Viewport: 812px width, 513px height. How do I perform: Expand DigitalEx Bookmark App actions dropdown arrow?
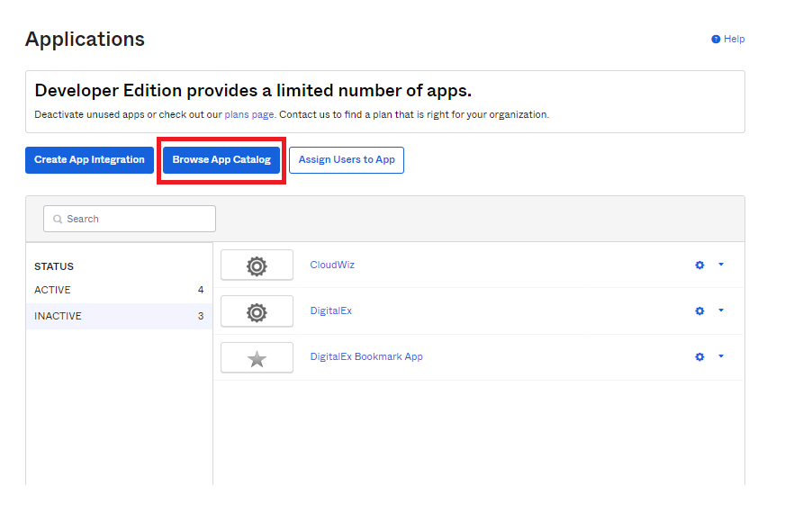[x=721, y=356]
